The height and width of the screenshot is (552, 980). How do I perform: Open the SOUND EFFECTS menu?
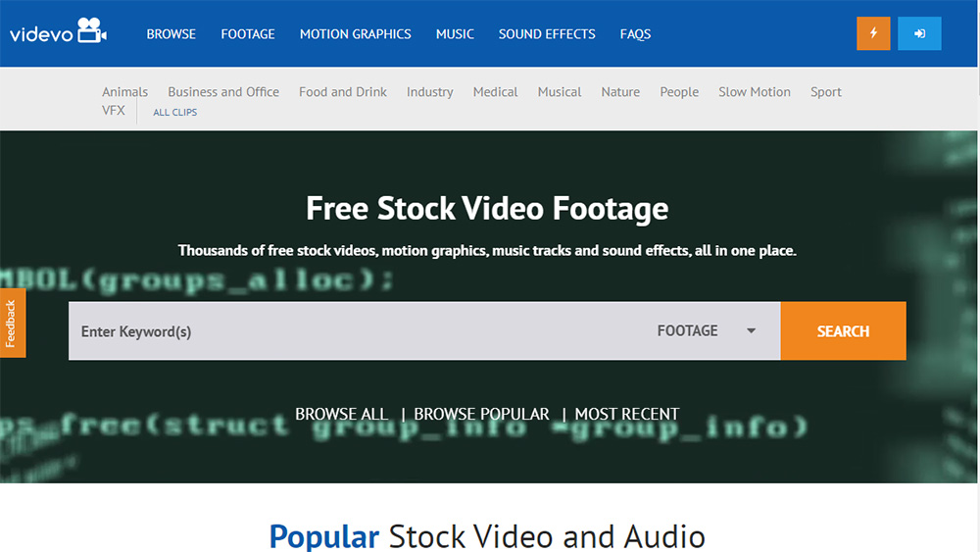(x=547, y=34)
